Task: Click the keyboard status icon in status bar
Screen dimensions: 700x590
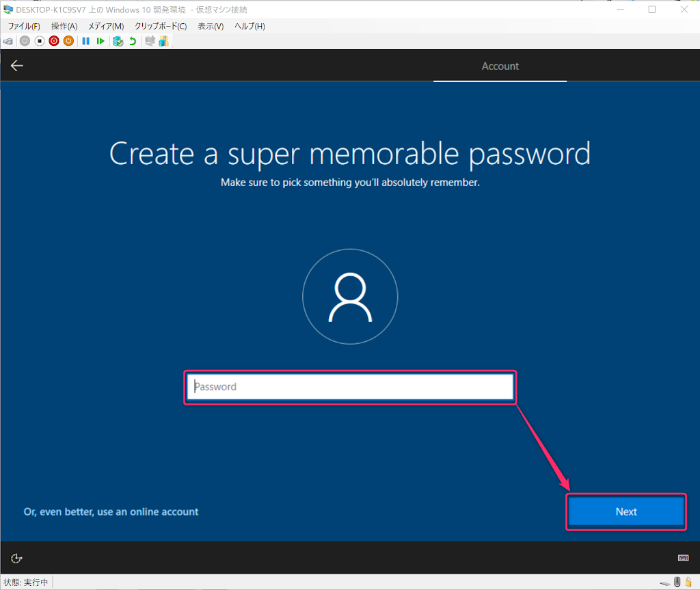Action: tap(665, 583)
